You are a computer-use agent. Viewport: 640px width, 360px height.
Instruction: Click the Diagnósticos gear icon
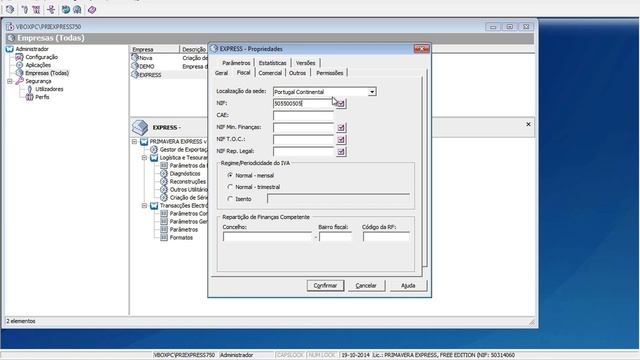point(164,173)
